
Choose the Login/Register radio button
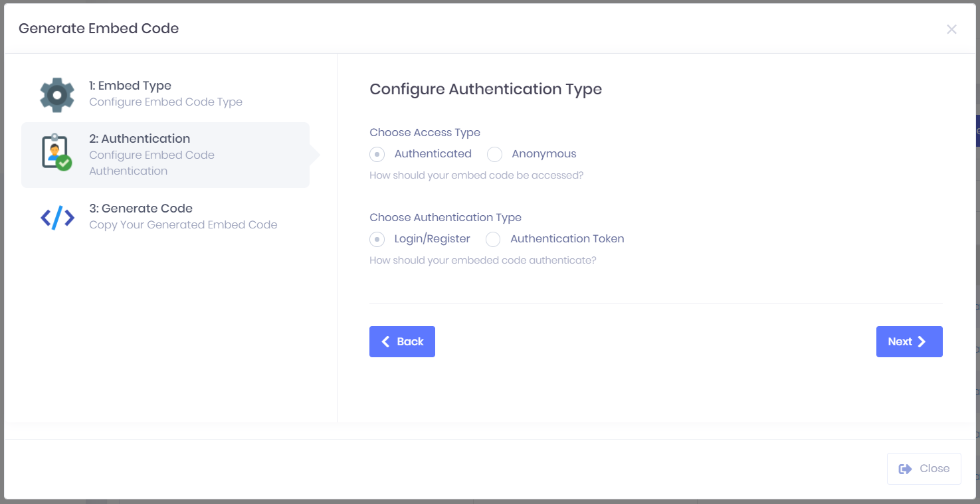pos(377,239)
